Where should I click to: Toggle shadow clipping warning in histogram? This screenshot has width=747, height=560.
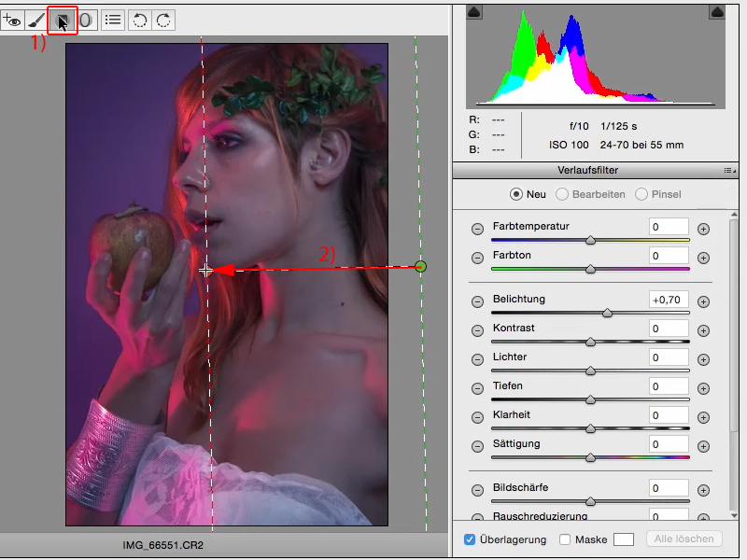tap(474, 12)
